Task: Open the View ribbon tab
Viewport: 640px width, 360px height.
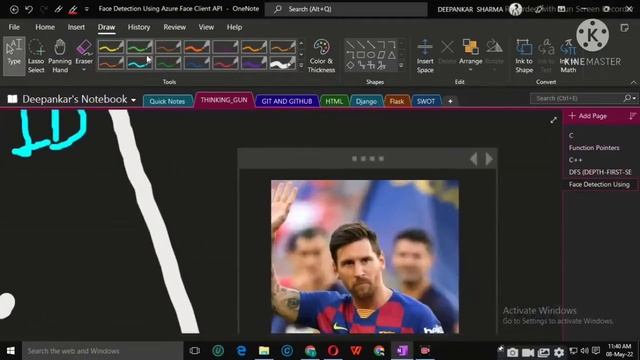Action: (206, 27)
